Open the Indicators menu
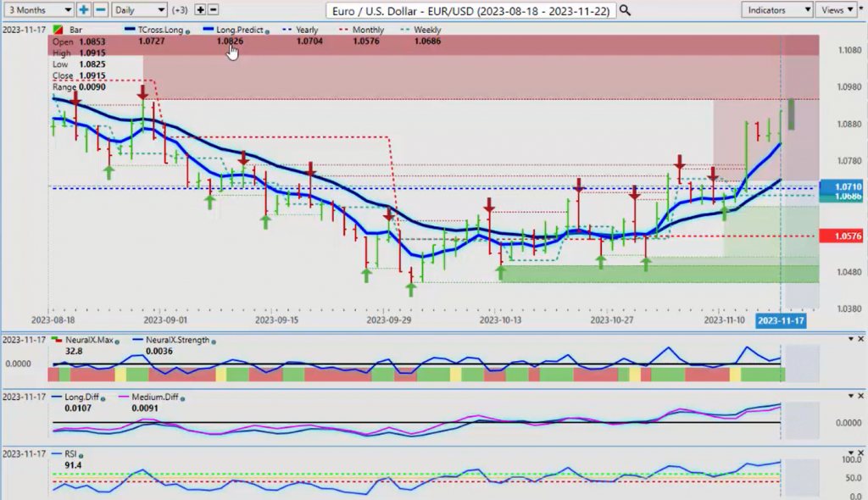The image size is (868, 500). [x=776, y=9]
